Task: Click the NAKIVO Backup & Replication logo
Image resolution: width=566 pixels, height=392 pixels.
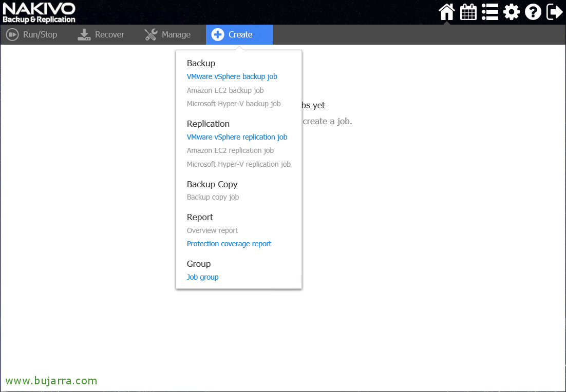Action: tap(39, 12)
